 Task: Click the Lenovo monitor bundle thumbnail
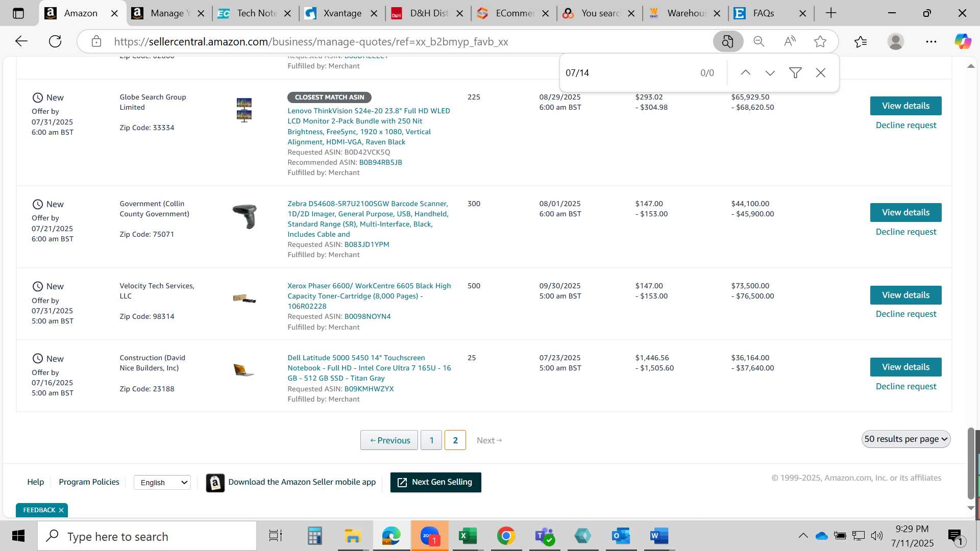tap(244, 110)
